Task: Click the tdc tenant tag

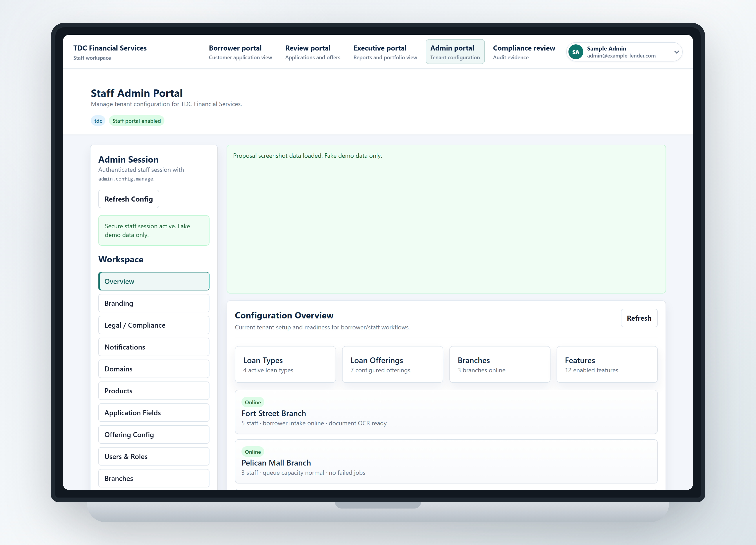Action: point(98,121)
